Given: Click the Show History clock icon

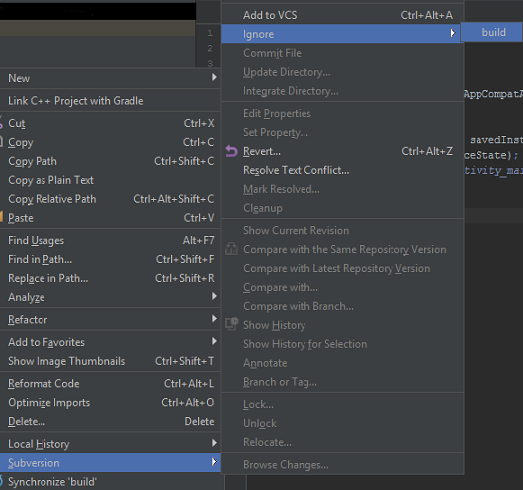Looking at the screenshot, I should (231, 324).
